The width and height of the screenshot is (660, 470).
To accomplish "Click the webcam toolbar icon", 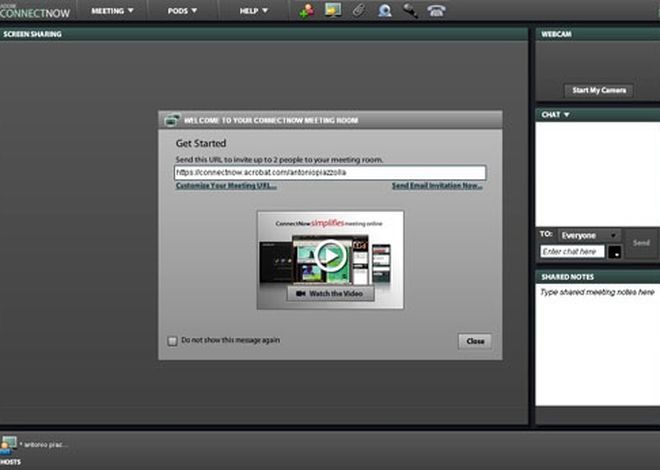I will coord(385,11).
